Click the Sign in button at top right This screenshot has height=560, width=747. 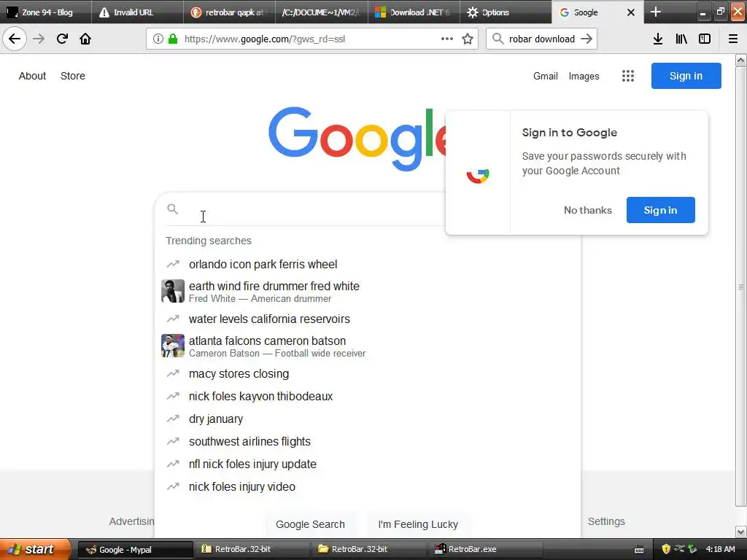(686, 76)
